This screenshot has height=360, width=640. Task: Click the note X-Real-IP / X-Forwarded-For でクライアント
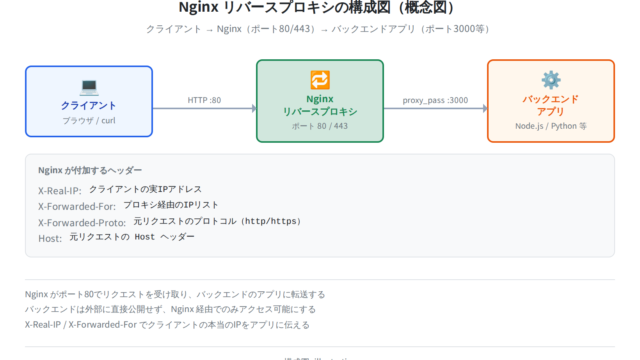pyautogui.click(x=167, y=325)
